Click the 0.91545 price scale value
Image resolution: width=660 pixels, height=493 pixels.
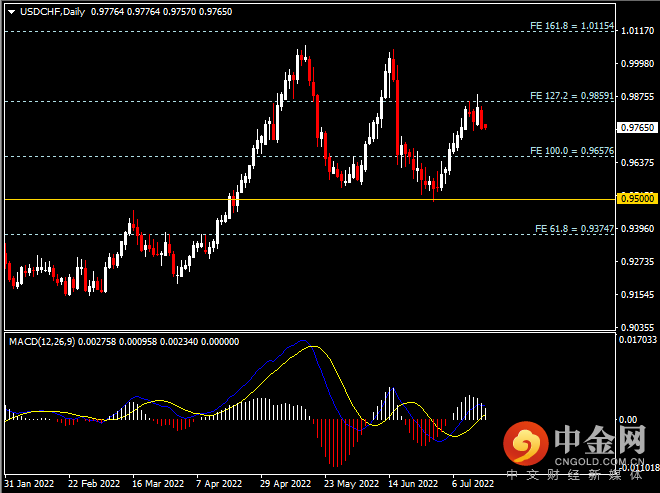click(638, 295)
